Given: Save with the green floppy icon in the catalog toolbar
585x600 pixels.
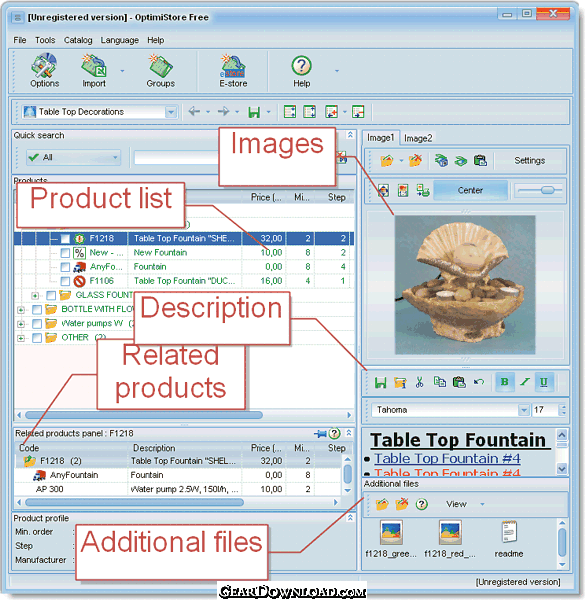Looking at the screenshot, I should pos(254,112).
